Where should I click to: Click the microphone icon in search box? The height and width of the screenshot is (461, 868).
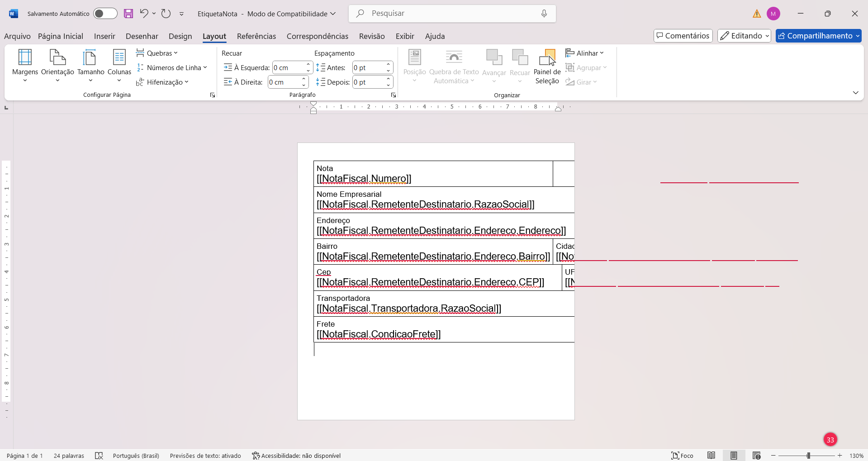pyautogui.click(x=544, y=14)
